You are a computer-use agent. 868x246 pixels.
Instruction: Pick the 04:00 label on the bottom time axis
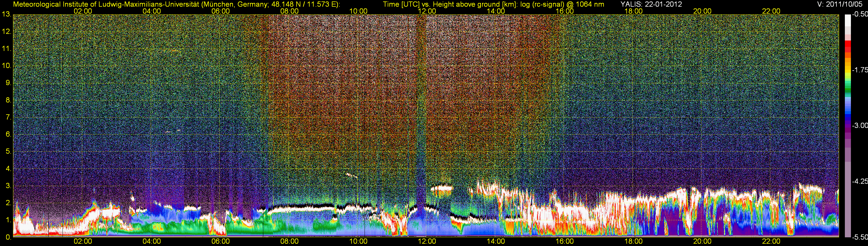pyautogui.click(x=152, y=242)
